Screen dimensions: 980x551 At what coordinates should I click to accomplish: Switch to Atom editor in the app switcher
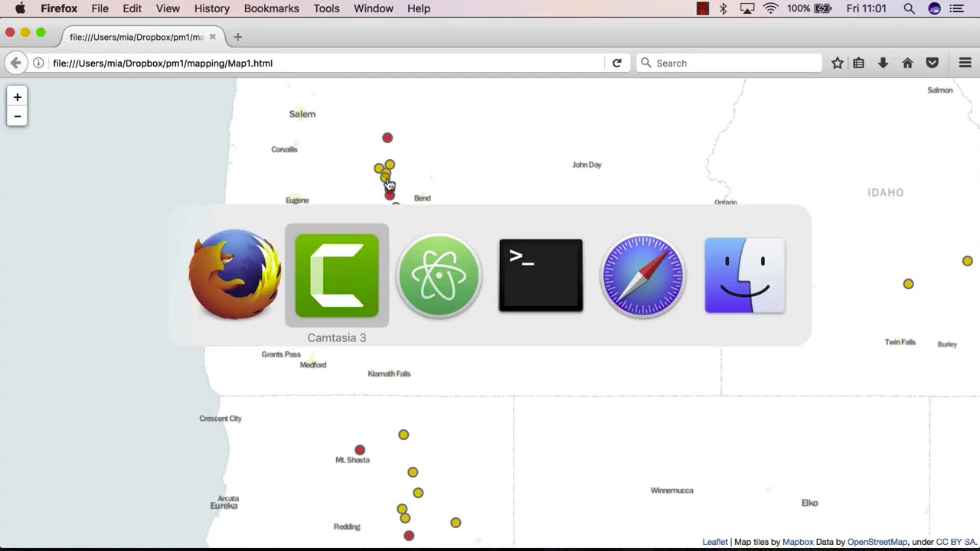tap(439, 275)
